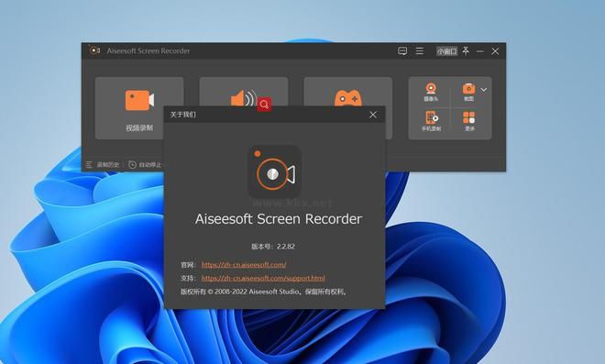
Task: Open the More (更多) tools grid
Action: pos(469,121)
